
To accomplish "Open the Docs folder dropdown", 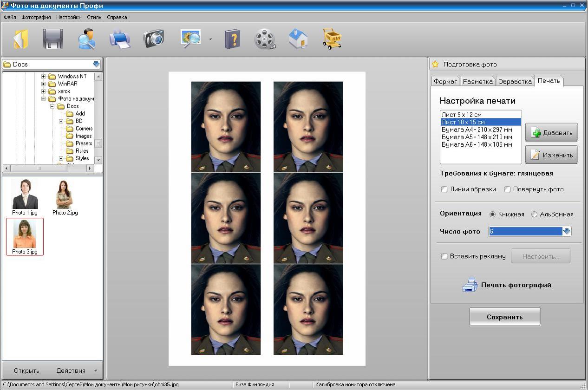I will [96, 65].
